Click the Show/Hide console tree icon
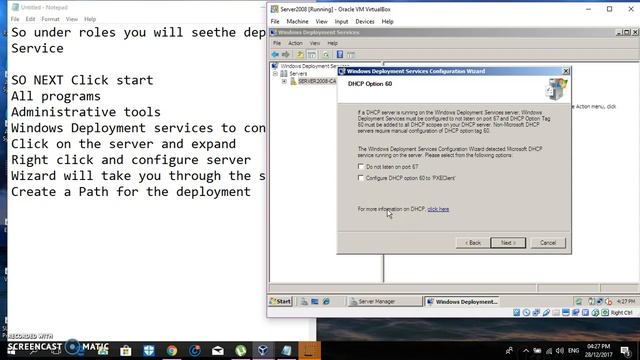Viewport: 640px width, 360px height. (x=312, y=54)
